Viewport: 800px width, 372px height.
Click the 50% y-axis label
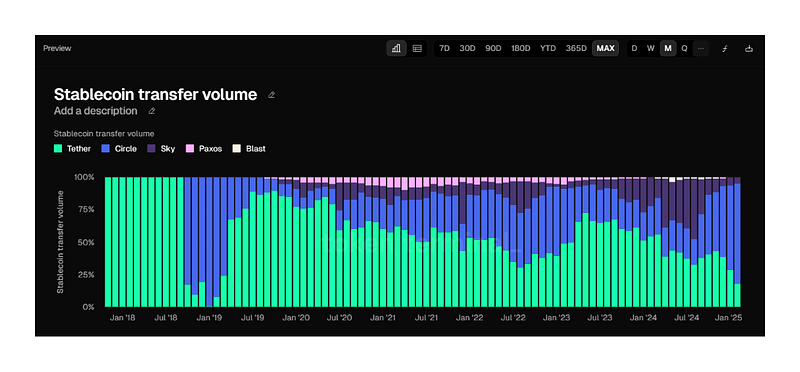tap(86, 242)
